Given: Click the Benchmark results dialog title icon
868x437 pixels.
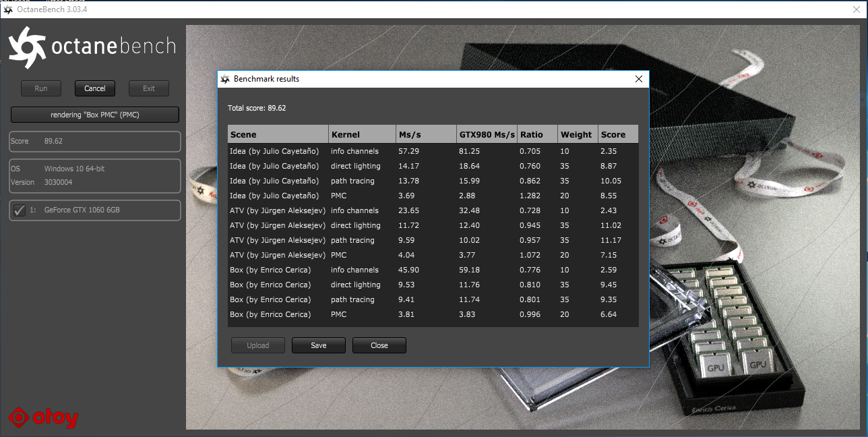Looking at the screenshot, I should pyautogui.click(x=225, y=79).
